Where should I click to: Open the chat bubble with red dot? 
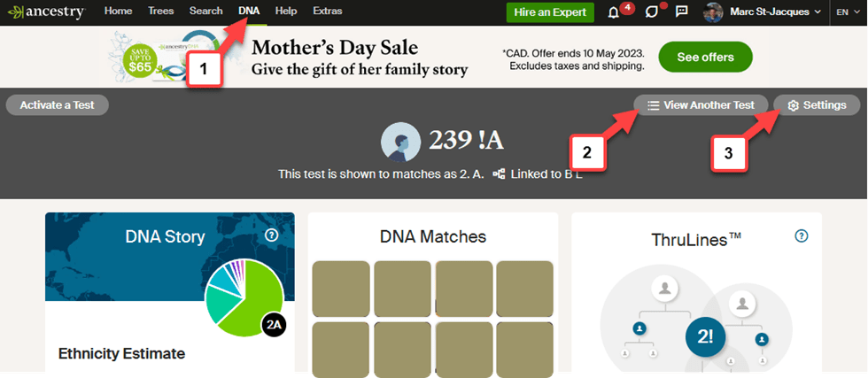pyautogui.click(x=652, y=12)
